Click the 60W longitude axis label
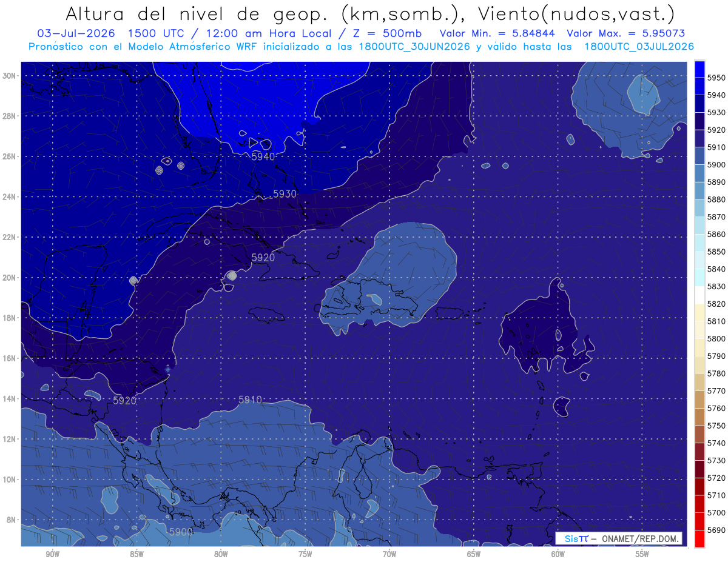Screen dimensions: 728x562 point(558,554)
